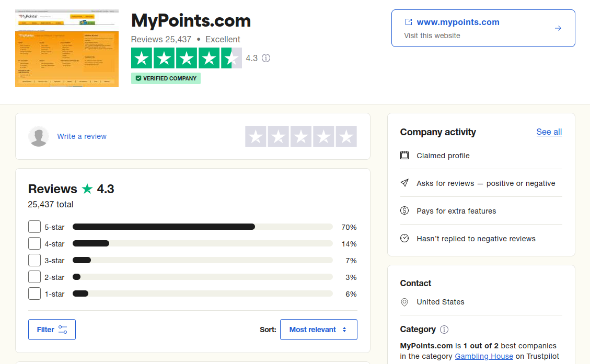Click See all company activity

point(549,132)
